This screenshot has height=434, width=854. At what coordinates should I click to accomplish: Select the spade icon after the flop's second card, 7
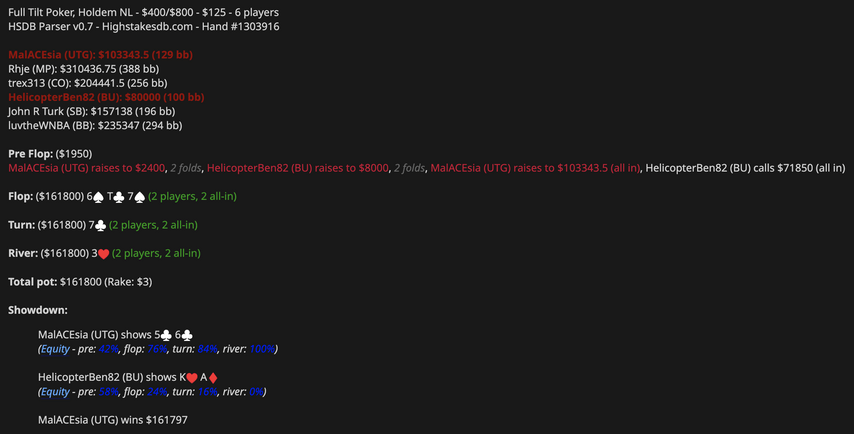click(x=139, y=197)
